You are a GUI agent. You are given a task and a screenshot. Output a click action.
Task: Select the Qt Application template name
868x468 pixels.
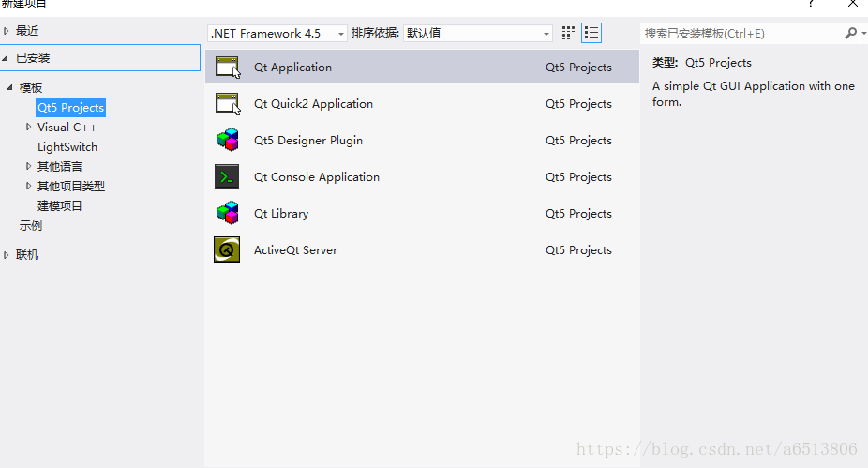coord(292,67)
